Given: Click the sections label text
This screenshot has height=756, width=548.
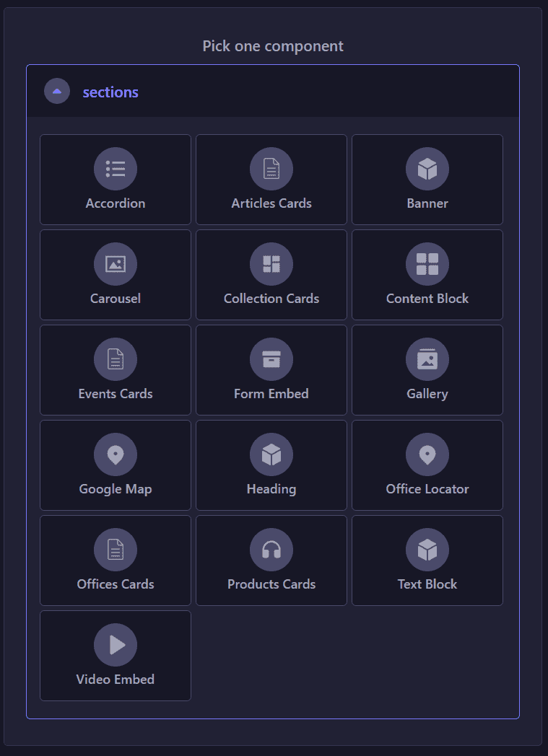Looking at the screenshot, I should pos(110,92).
